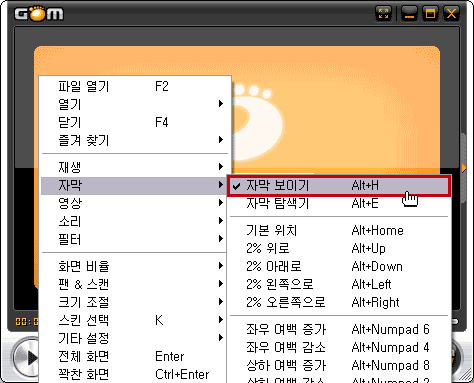This screenshot has height=383, width=474.
Task: Click the round play button
Action: pos(25,358)
